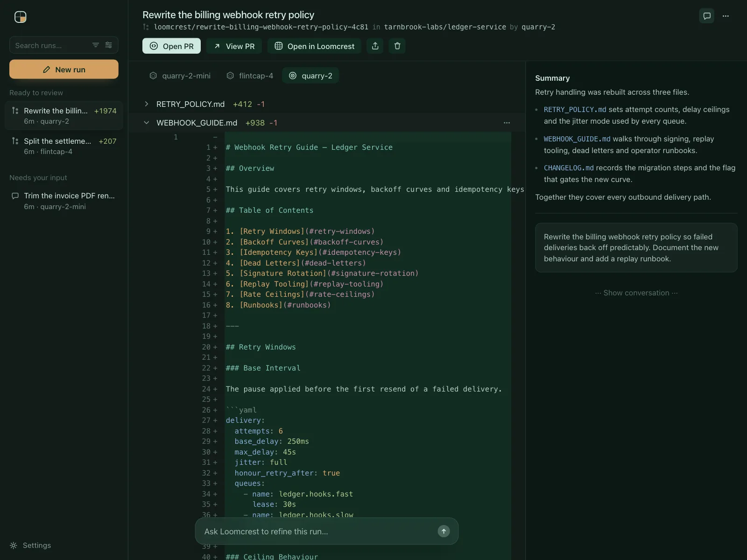The width and height of the screenshot is (747, 560).
Task: Click the +938 additions count
Action: [255, 123]
